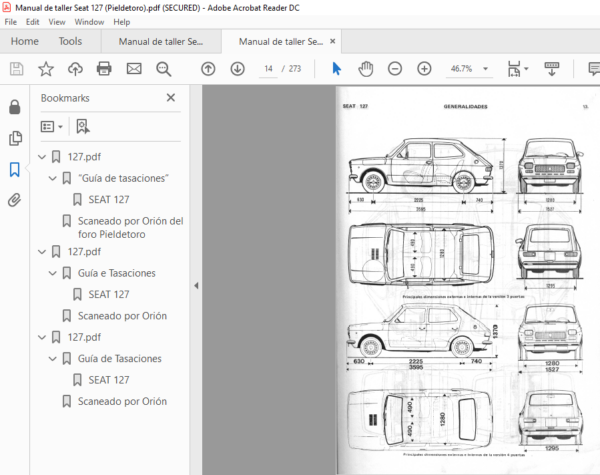Close the Bookmarks panel

point(171,98)
